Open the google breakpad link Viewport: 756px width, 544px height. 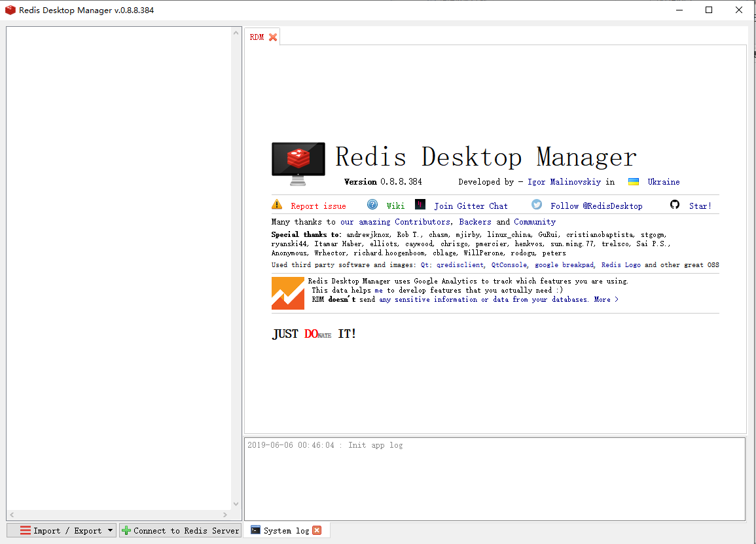click(564, 264)
